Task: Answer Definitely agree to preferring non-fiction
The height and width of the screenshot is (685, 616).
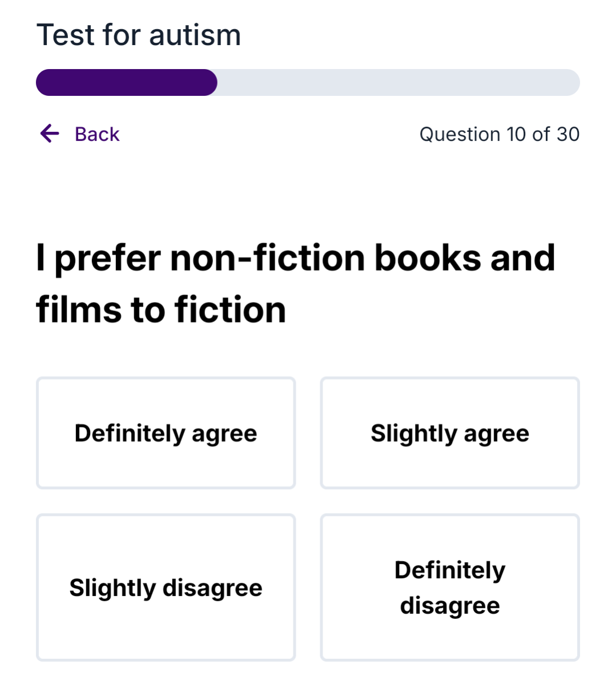Action: coord(166,433)
